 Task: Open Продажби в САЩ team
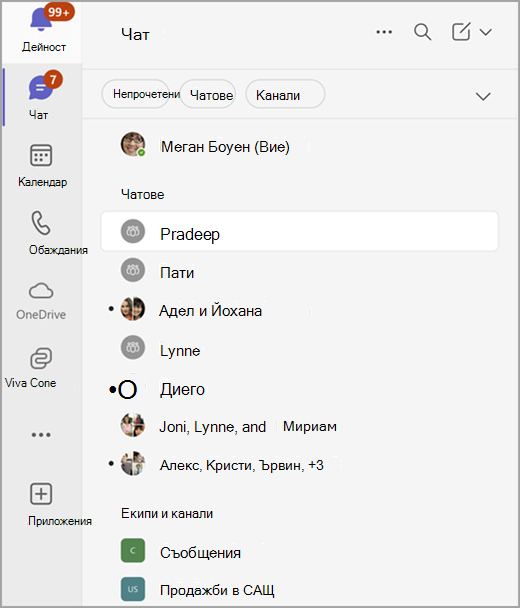(x=299, y=589)
